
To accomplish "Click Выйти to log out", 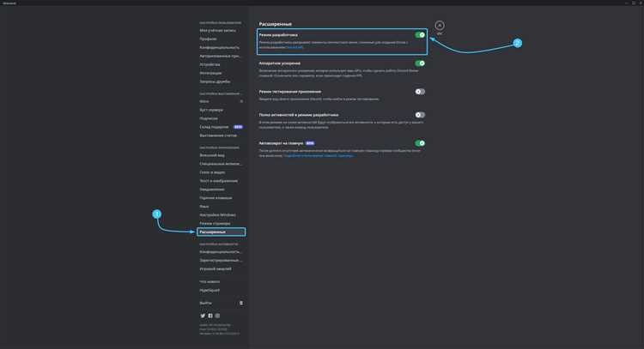I will click(x=206, y=303).
